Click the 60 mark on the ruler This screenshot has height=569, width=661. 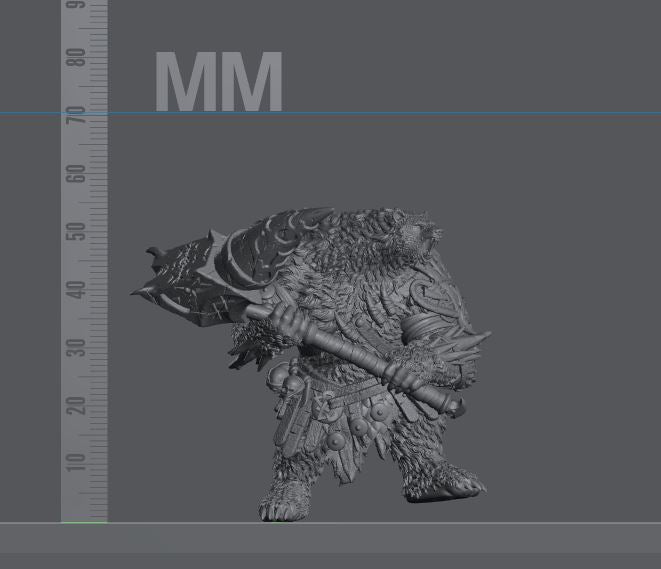pos(77,174)
